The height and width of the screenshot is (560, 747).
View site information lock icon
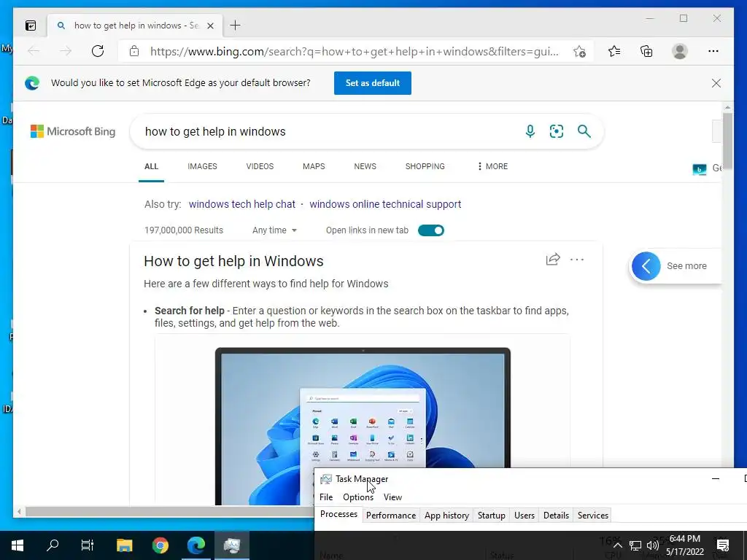134,51
